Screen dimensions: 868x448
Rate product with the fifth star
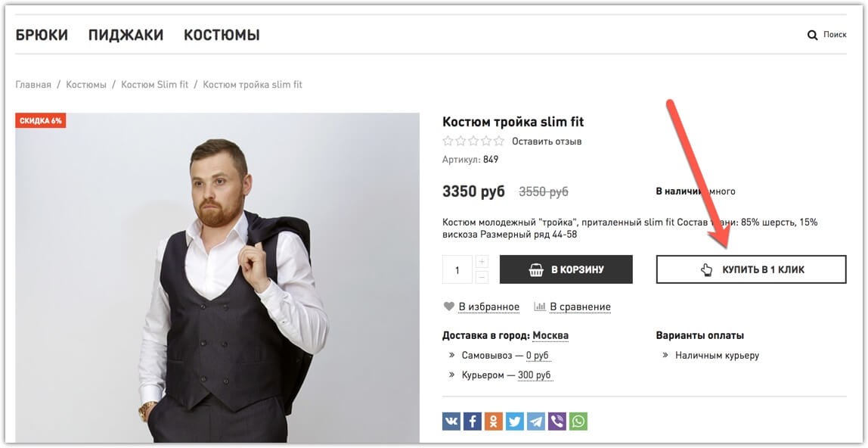click(499, 141)
